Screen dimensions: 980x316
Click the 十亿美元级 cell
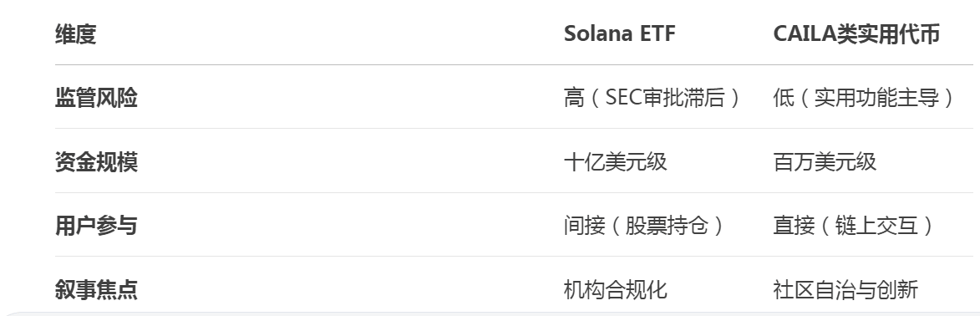(x=616, y=161)
